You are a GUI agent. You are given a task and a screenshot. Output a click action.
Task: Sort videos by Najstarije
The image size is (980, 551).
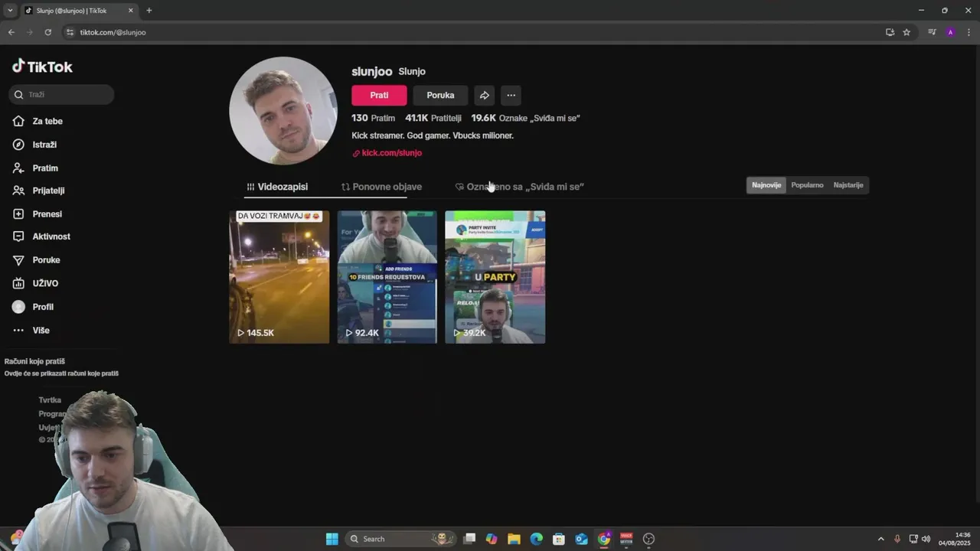848,185
